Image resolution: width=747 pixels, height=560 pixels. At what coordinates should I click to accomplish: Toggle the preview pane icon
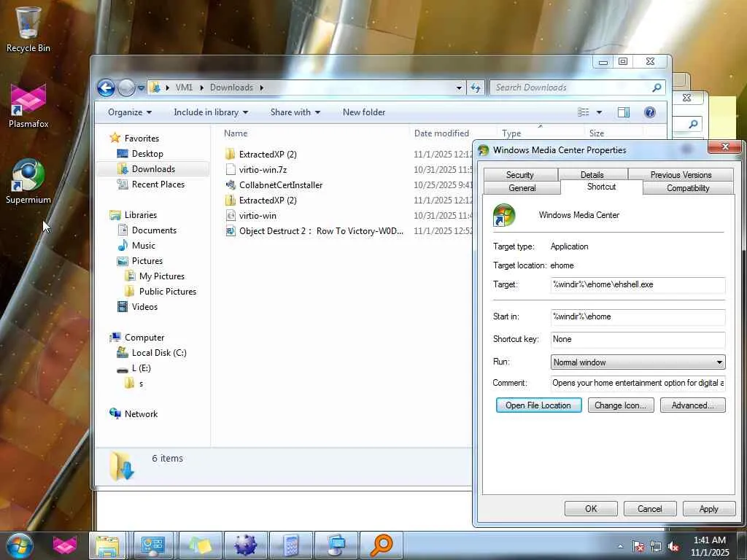623,112
